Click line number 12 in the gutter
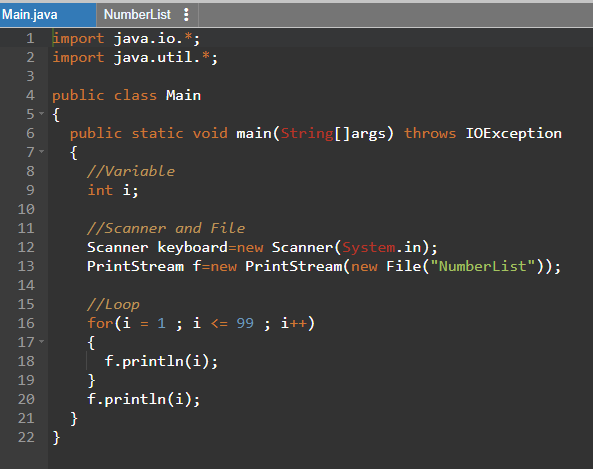The width and height of the screenshot is (593, 469). point(26,247)
